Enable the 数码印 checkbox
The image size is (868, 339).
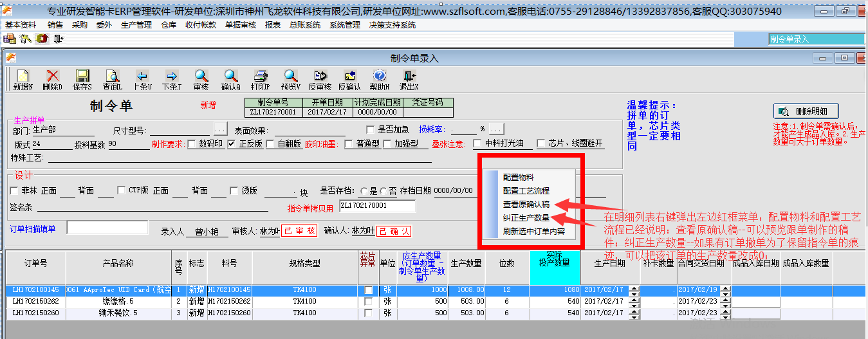[192, 144]
